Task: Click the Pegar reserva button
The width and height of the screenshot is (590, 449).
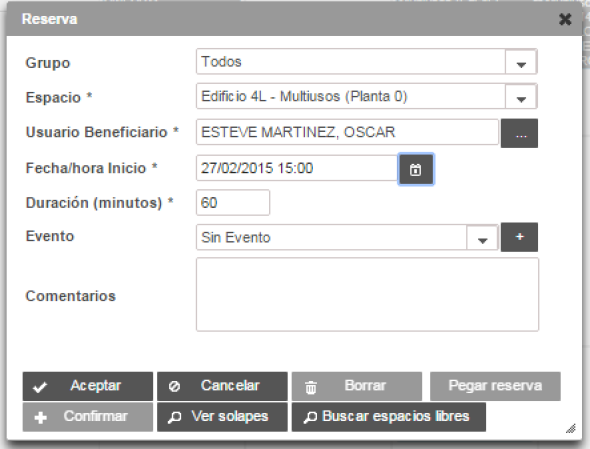Action: pos(495,386)
